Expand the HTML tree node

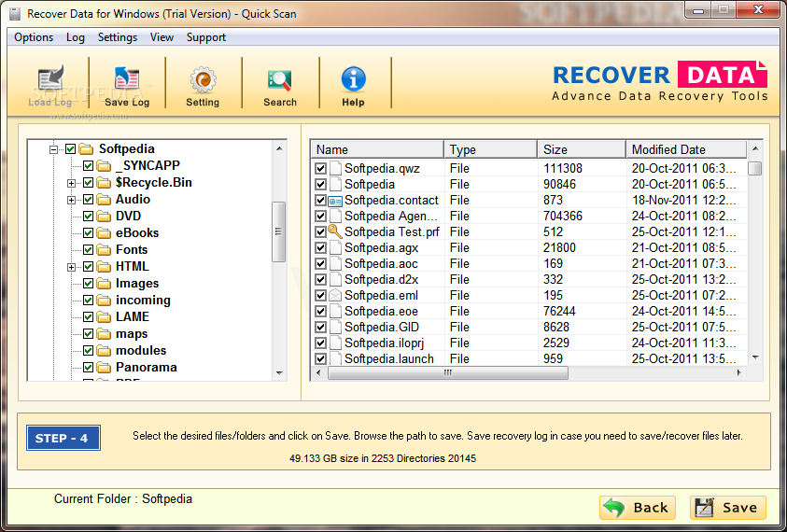[71, 267]
